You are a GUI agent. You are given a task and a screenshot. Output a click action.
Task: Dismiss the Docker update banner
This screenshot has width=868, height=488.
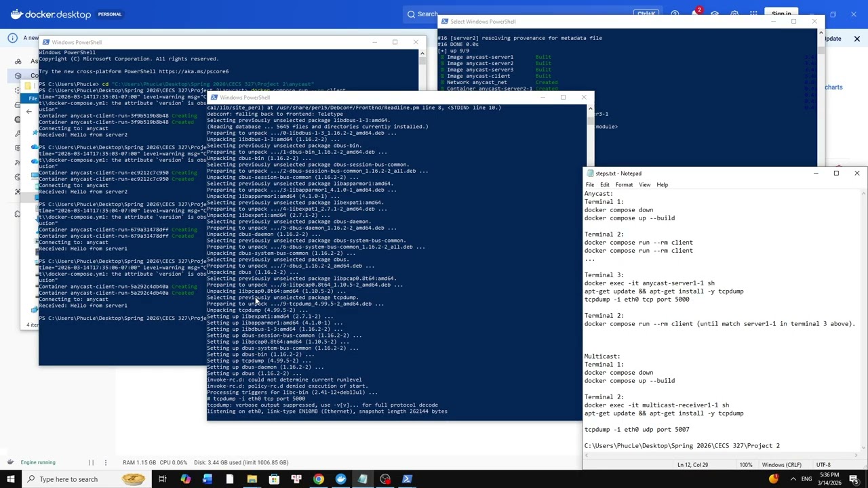[856, 39]
